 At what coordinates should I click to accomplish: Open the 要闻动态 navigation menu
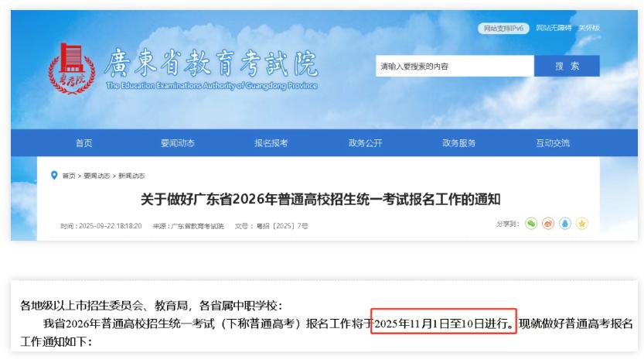click(x=178, y=143)
